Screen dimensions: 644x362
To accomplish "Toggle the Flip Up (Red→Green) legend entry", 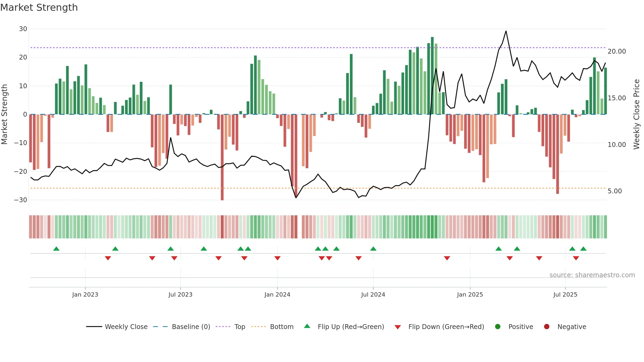I will 344,327.
